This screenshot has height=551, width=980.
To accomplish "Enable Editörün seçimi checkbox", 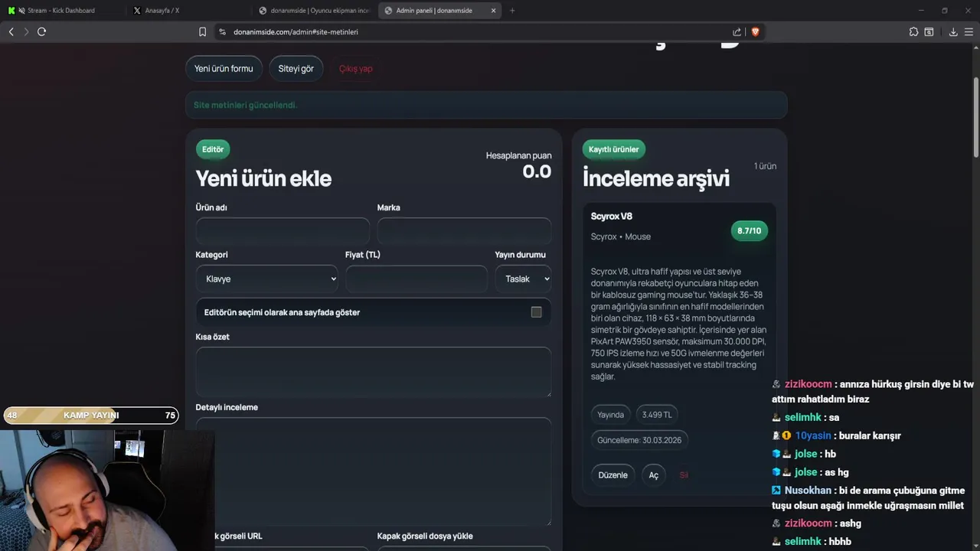I will coord(536,312).
